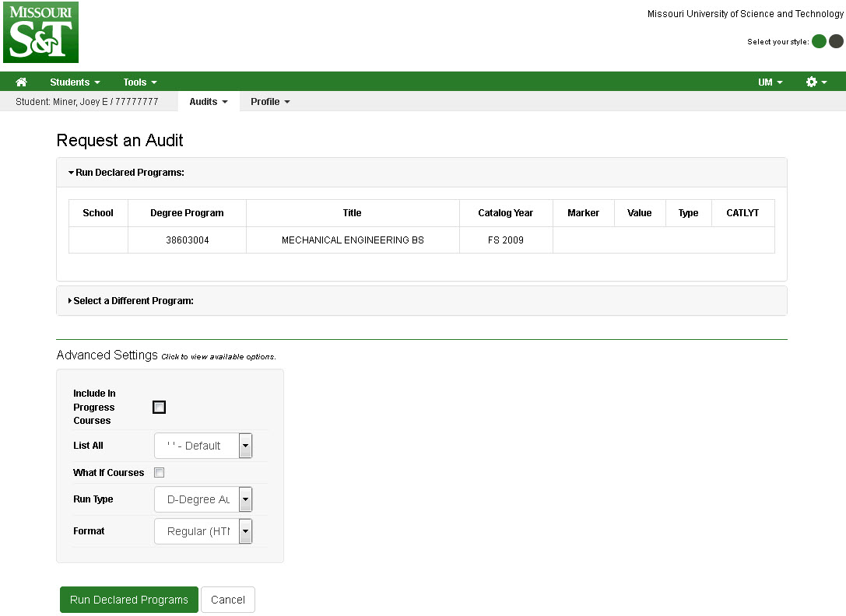Click the CATLYT column header

pos(742,213)
